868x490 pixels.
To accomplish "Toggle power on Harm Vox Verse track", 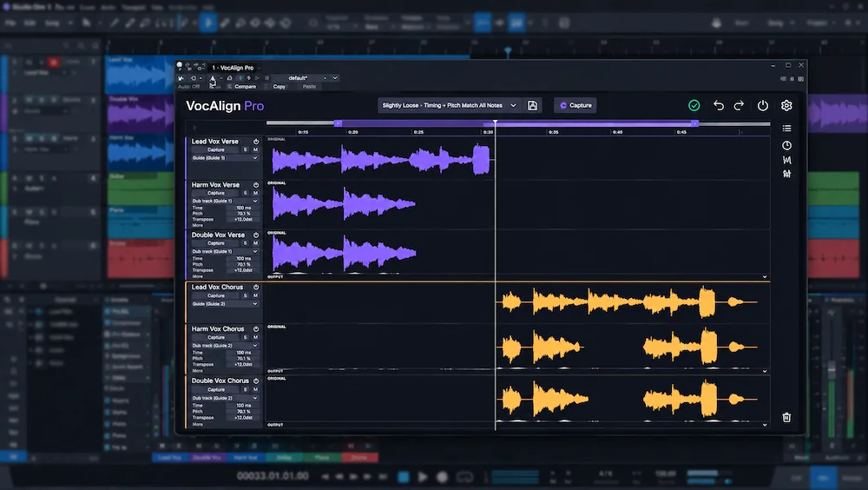I will click(256, 184).
